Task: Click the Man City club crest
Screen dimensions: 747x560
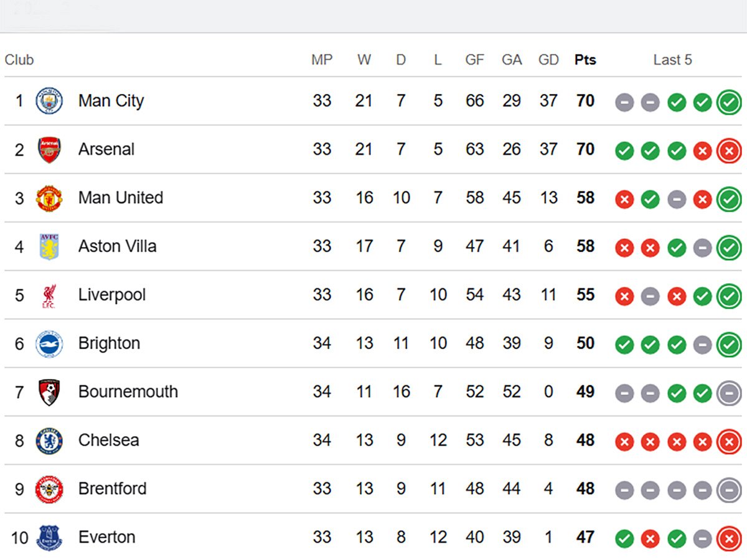Action: click(x=50, y=101)
